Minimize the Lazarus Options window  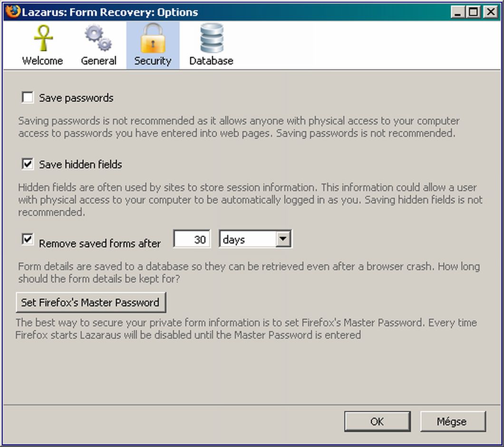click(x=458, y=12)
